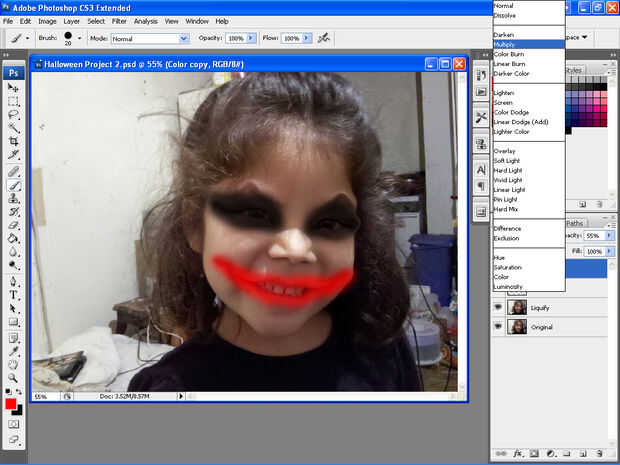Select the Blur tool
The height and width of the screenshot is (465, 620).
(x=13, y=252)
